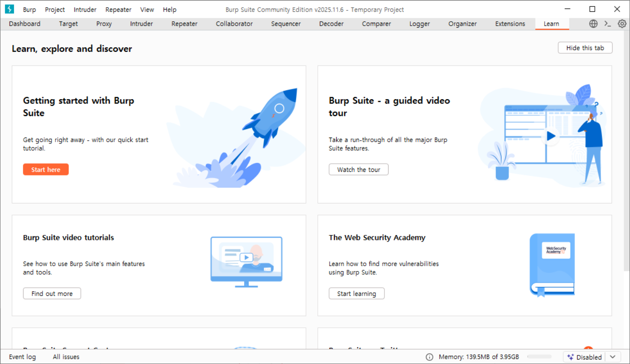Click the memory info circle icon

(x=430, y=357)
